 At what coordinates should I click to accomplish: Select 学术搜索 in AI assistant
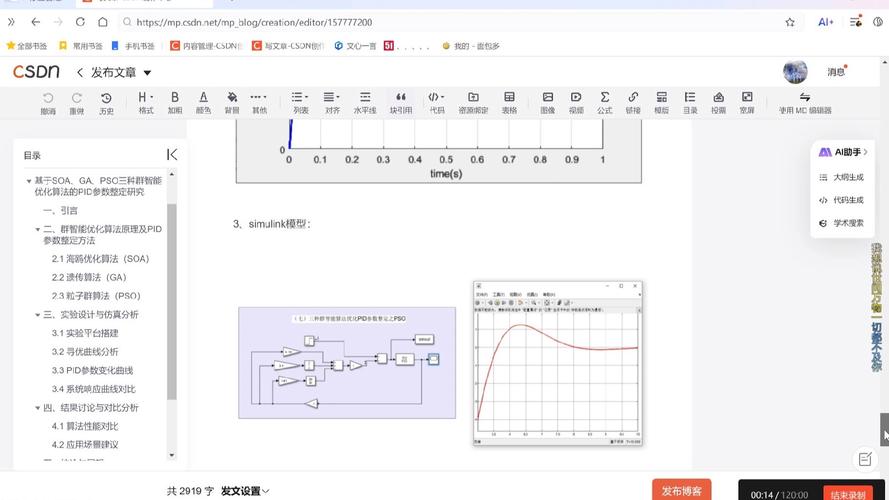pyautogui.click(x=842, y=223)
